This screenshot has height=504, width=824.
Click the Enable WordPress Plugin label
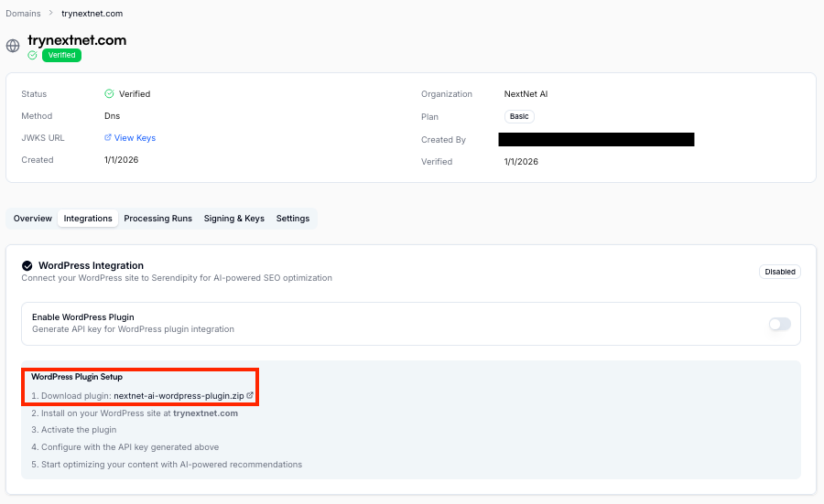[x=83, y=317]
